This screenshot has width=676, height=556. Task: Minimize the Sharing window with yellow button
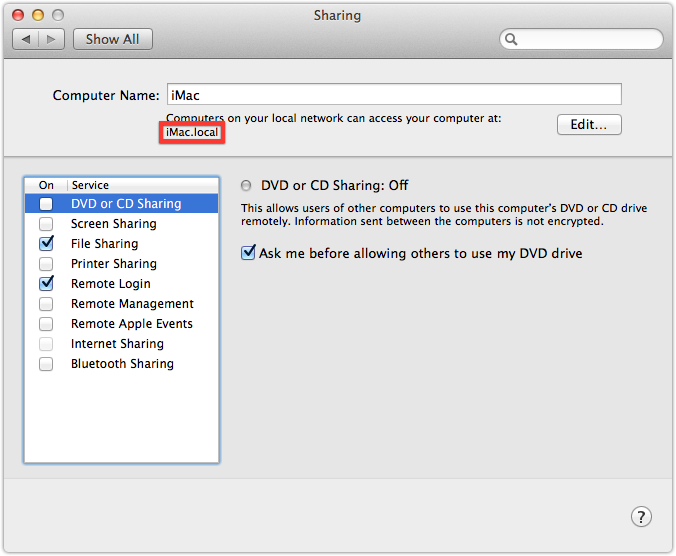click(x=38, y=16)
